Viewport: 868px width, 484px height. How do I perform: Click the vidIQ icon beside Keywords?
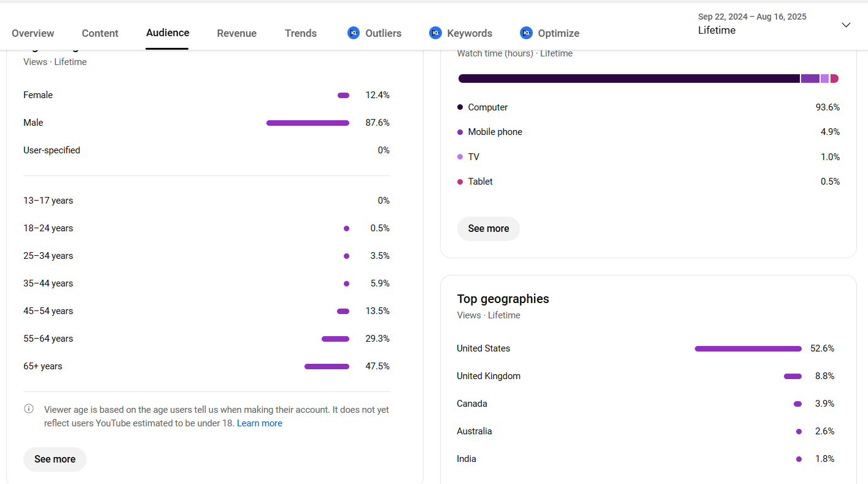point(435,33)
